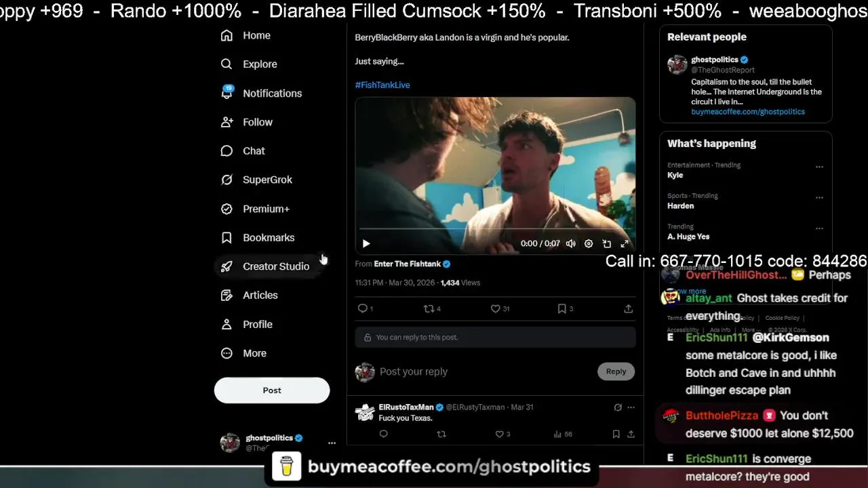The height and width of the screenshot is (488, 868).
Task: Bookmark ElRustoTaxMan's comment
Action: click(x=616, y=434)
